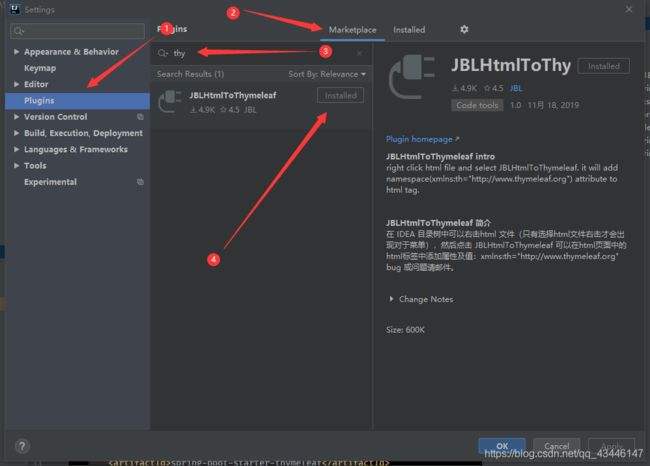Click the Installed button in the search result row

click(340, 95)
